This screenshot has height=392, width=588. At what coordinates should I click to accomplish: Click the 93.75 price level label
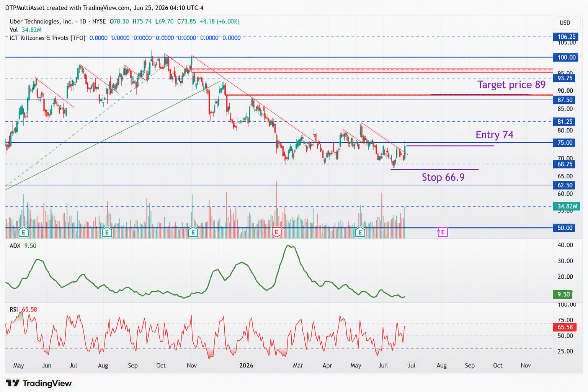565,78
